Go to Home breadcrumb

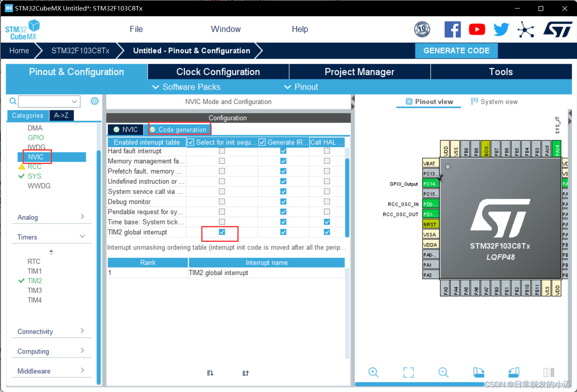(19, 51)
